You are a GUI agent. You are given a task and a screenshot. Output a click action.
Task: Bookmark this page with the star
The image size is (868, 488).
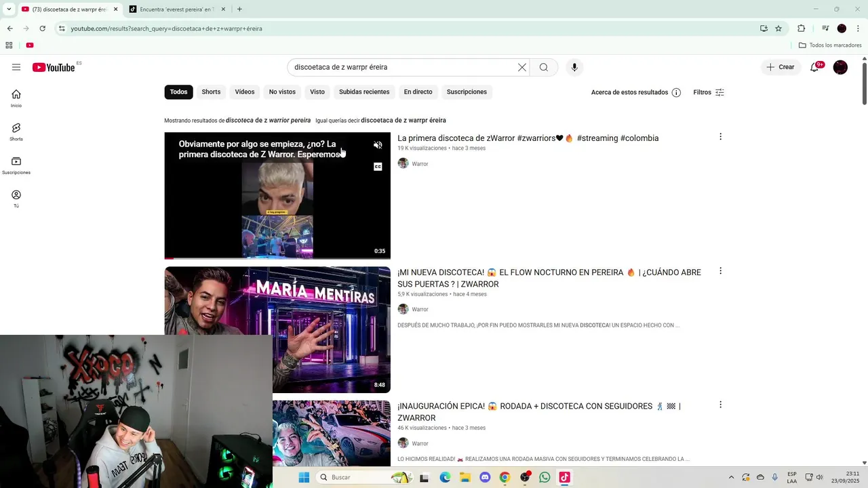(x=778, y=28)
